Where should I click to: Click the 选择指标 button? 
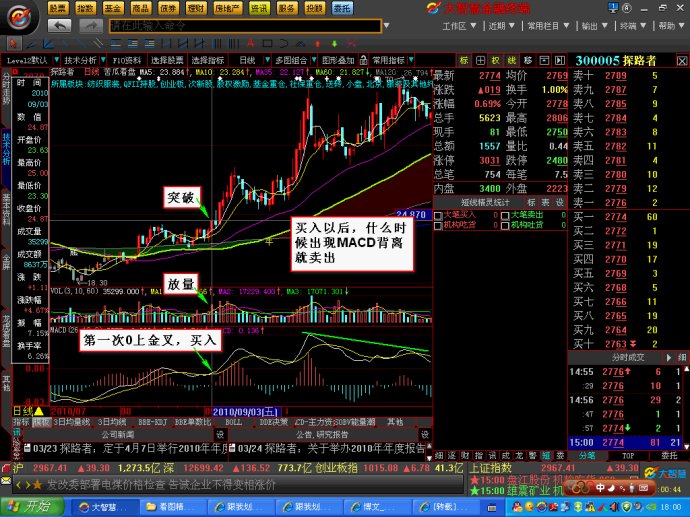[208, 60]
